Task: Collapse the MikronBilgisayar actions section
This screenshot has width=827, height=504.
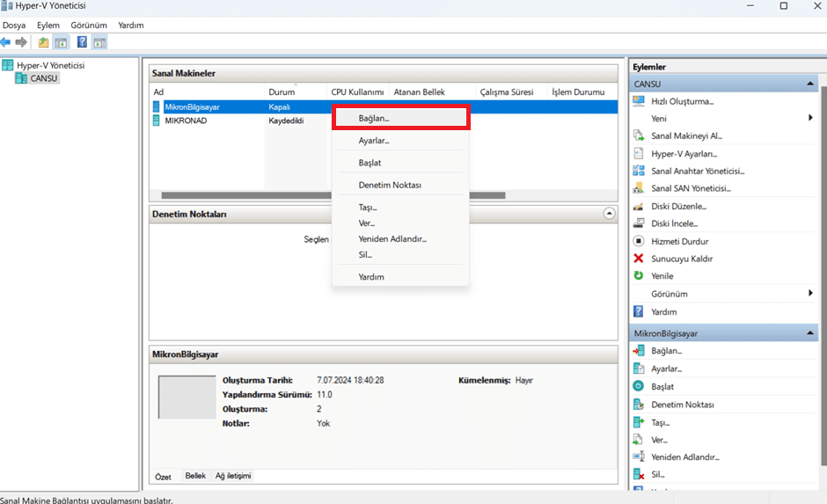Action: tap(810, 333)
